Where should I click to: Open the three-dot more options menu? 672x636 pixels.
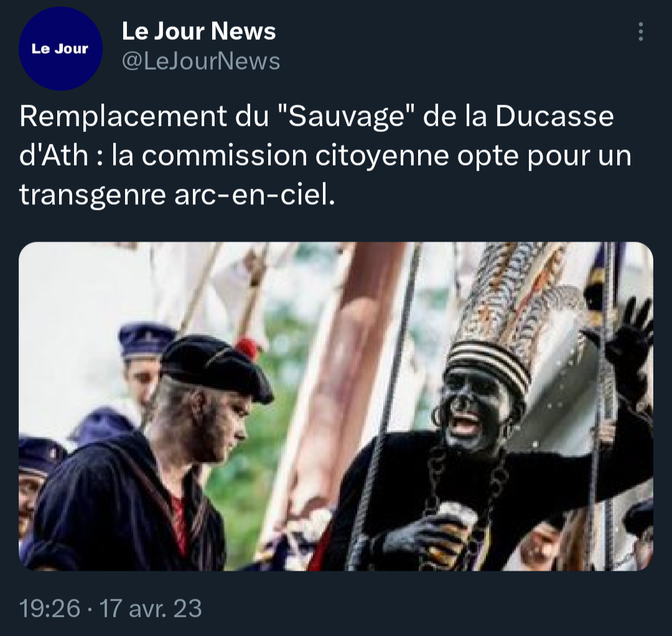point(641,32)
